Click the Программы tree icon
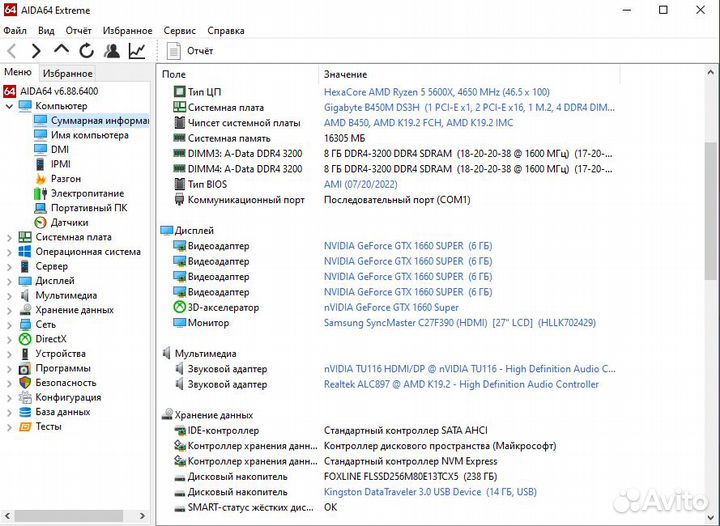Screen dimensions: 720x526 pos(25,369)
